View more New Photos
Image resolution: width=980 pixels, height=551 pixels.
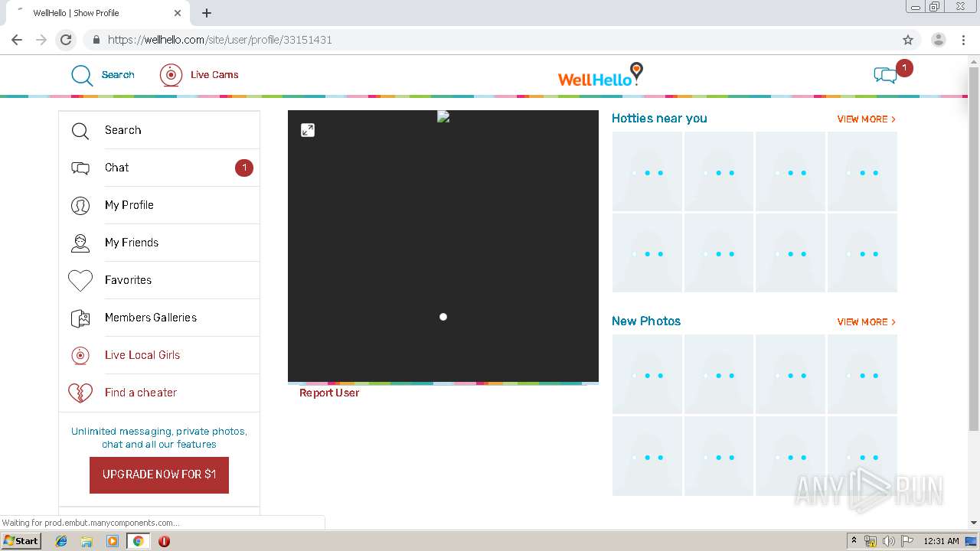point(867,322)
